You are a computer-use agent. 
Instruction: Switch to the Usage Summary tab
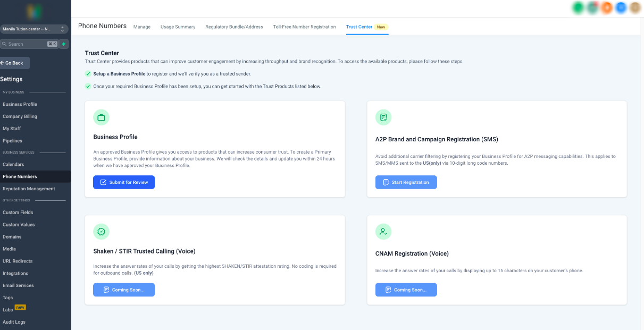click(178, 27)
